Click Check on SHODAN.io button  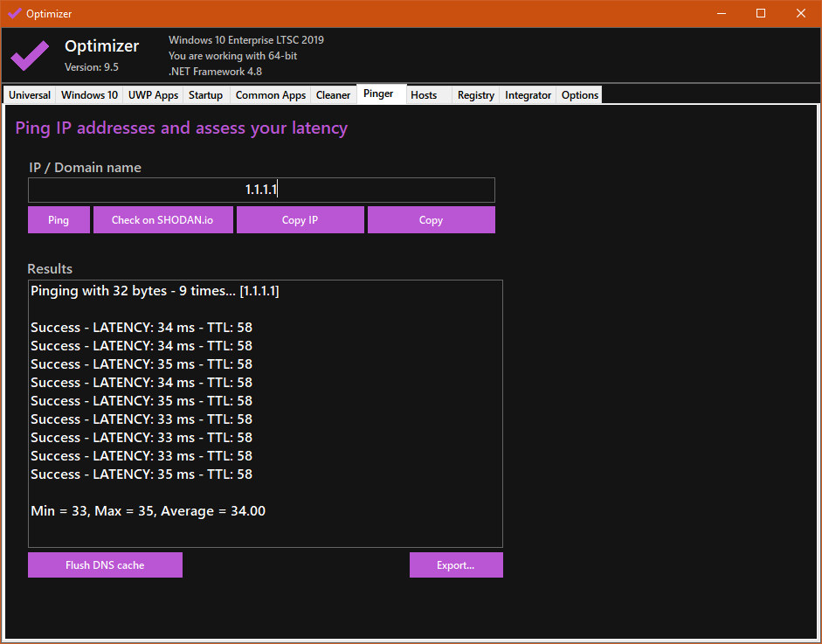162,220
